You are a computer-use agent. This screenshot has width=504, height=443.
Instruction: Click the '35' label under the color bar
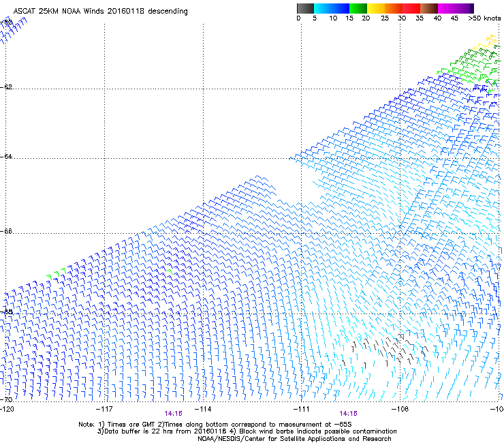click(420, 18)
